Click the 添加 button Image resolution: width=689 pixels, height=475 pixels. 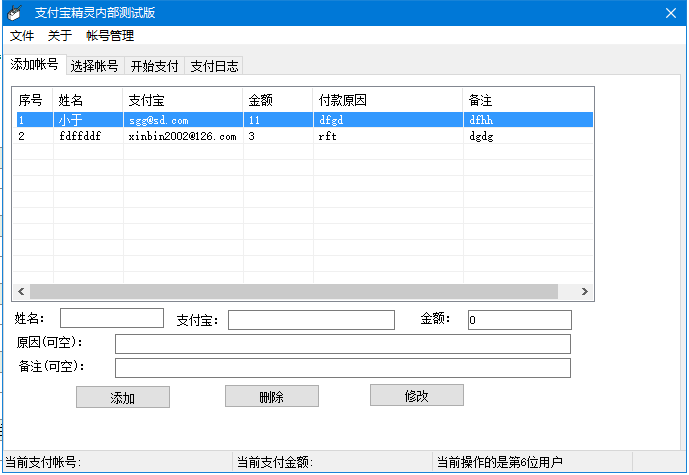click(123, 397)
